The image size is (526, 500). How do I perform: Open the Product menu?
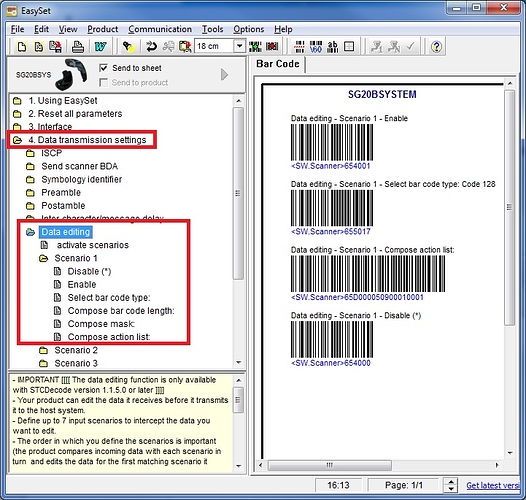102,29
